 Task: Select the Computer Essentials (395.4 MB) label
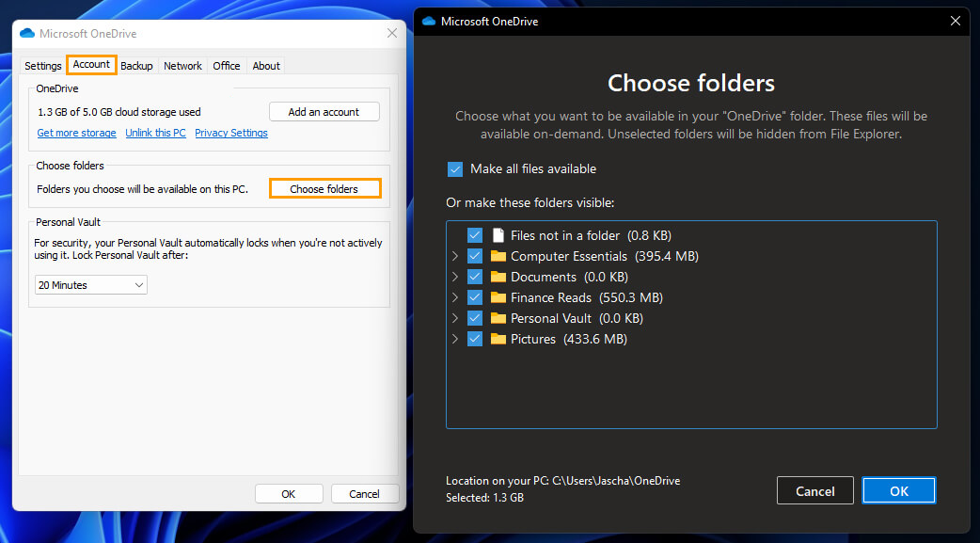[605, 256]
